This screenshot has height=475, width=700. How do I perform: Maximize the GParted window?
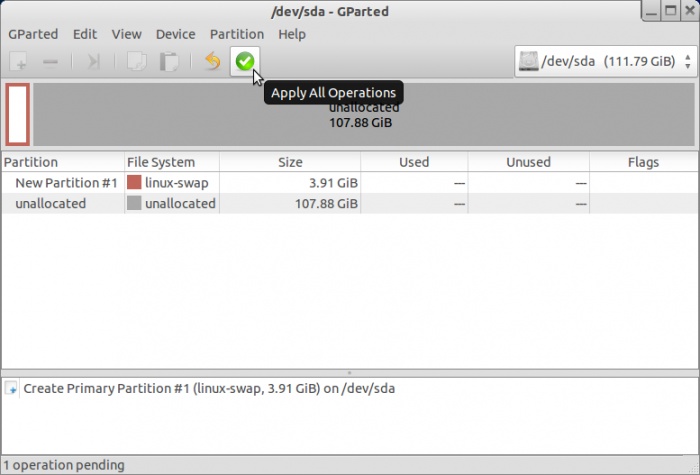(x=671, y=11)
